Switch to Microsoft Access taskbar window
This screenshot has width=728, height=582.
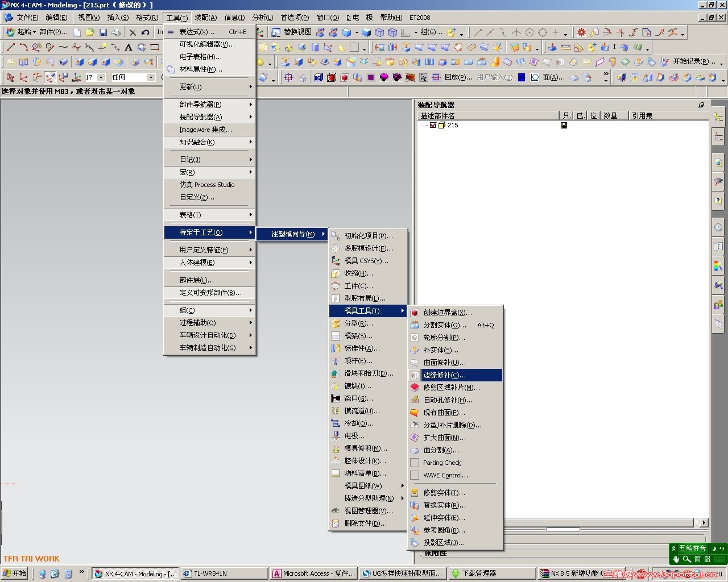pyautogui.click(x=314, y=573)
